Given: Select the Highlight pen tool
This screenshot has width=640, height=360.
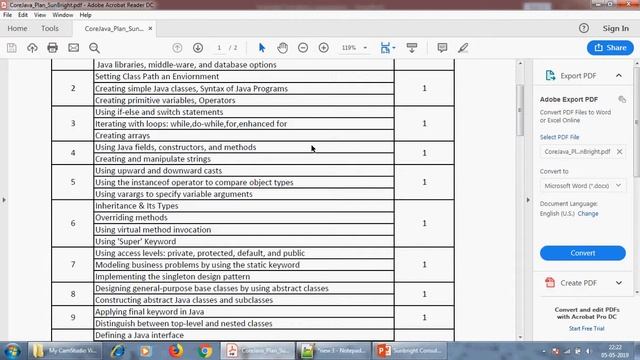Looking at the screenshot, I should point(463,48).
